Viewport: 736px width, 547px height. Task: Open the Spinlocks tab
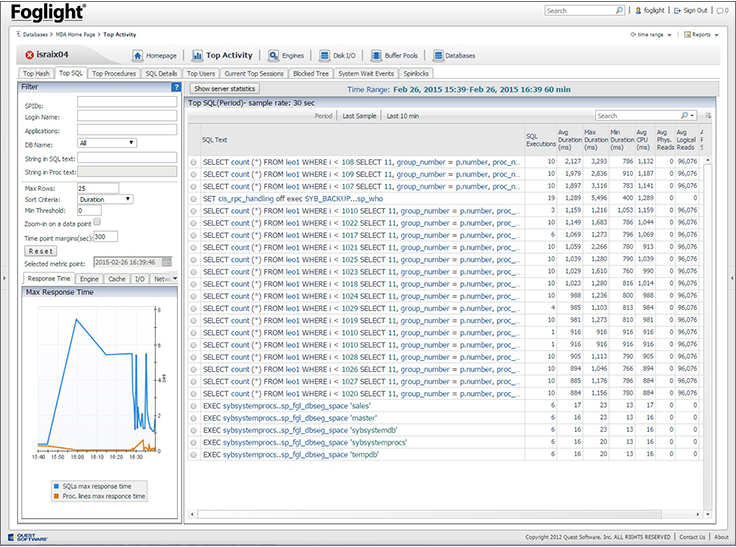416,73
